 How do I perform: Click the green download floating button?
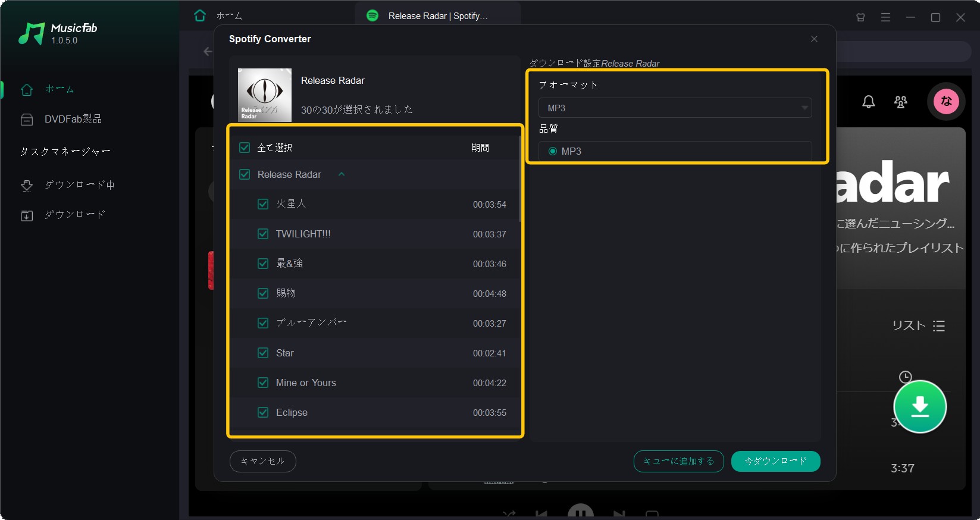pos(920,406)
